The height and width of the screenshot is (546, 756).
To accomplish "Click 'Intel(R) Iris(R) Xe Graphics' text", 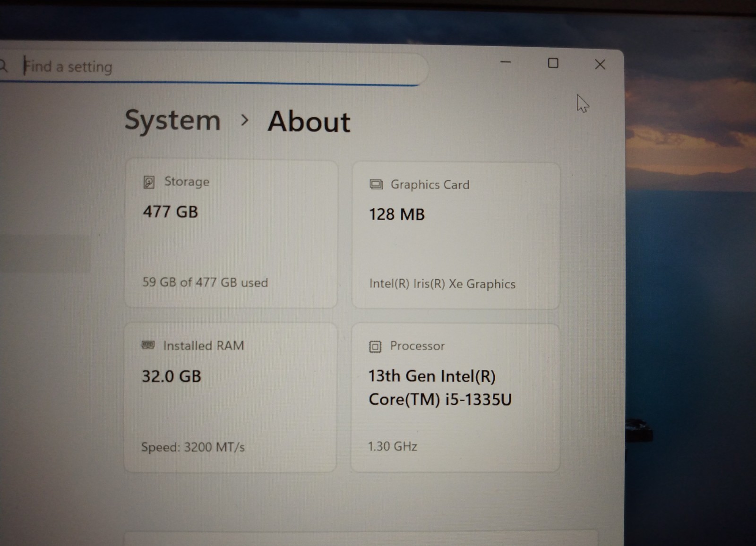I will coord(442,284).
